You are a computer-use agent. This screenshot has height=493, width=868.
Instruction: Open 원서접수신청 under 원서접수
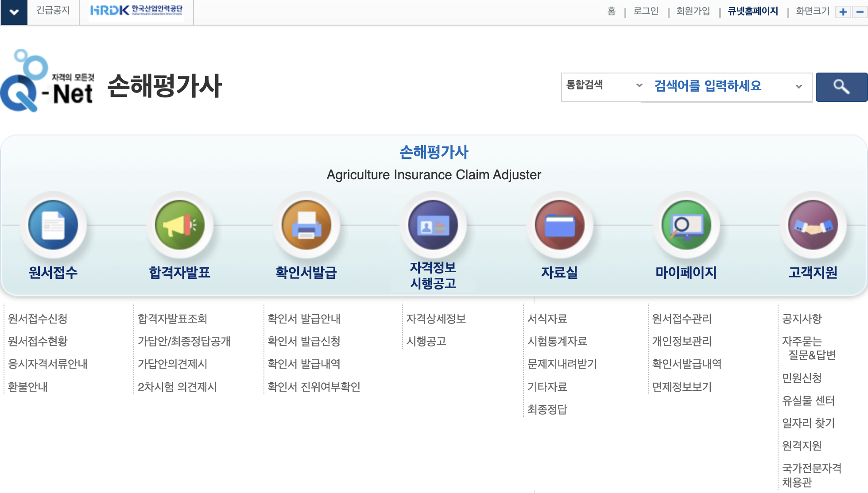pyautogui.click(x=39, y=318)
